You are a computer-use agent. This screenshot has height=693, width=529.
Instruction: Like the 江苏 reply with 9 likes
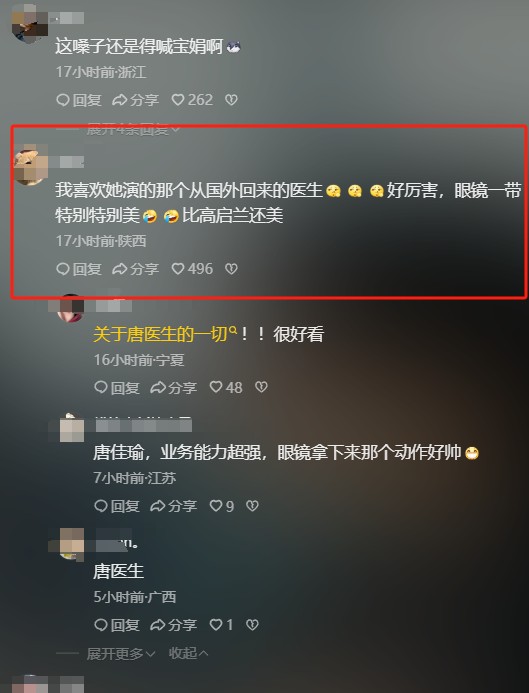pyautogui.click(x=221, y=506)
